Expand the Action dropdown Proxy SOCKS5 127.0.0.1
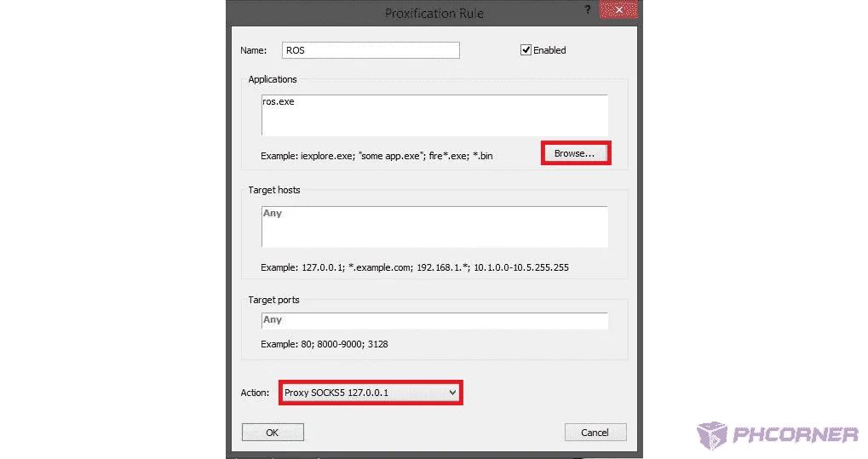Screen dimensions: 868x459 point(371,393)
